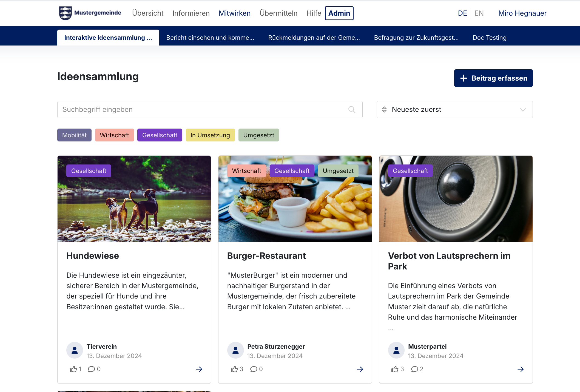Click arrow icon on Burger-Restaurant card
Screen dimensions: 580x392
pos(360,369)
